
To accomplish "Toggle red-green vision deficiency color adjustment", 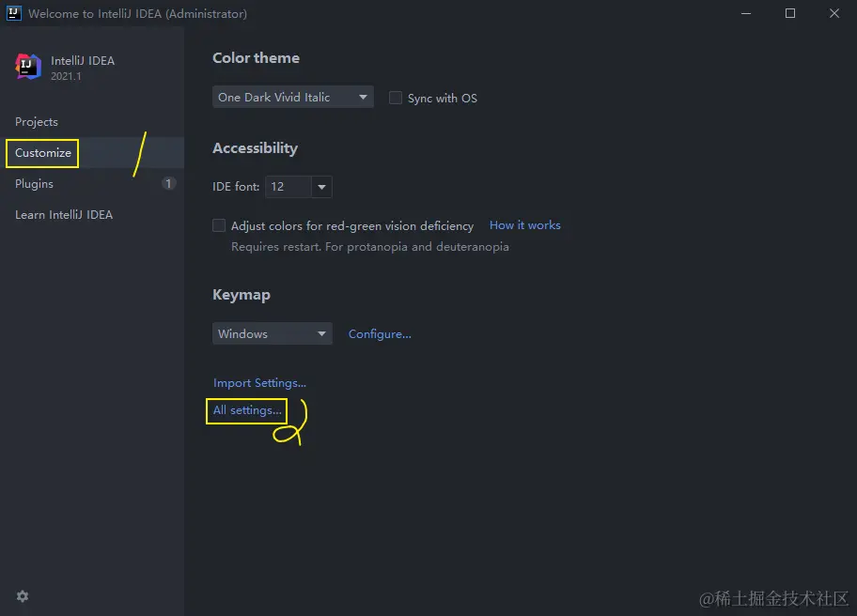I will [x=219, y=225].
